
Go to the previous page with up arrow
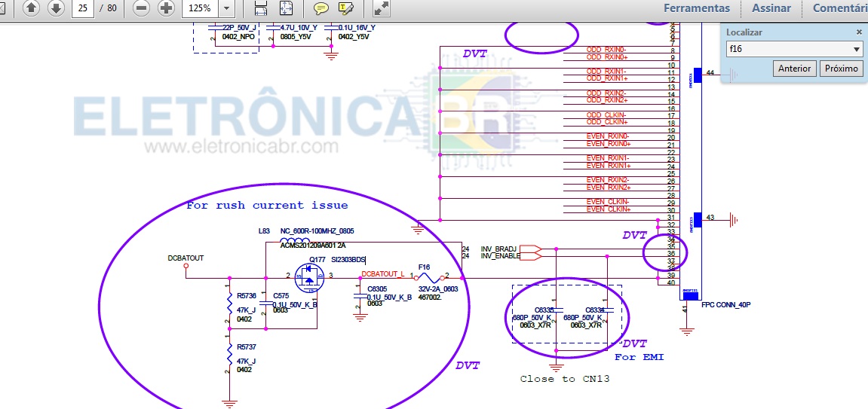(x=31, y=8)
